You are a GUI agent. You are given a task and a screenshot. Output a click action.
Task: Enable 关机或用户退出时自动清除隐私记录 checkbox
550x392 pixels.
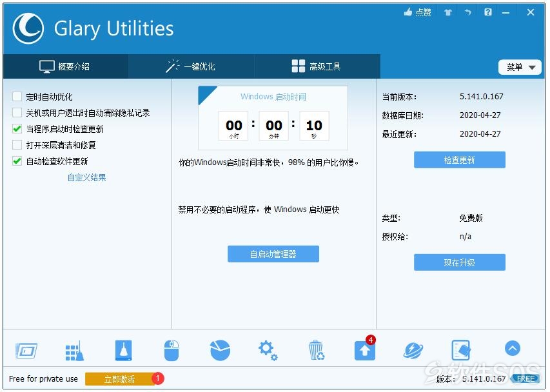(x=17, y=113)
